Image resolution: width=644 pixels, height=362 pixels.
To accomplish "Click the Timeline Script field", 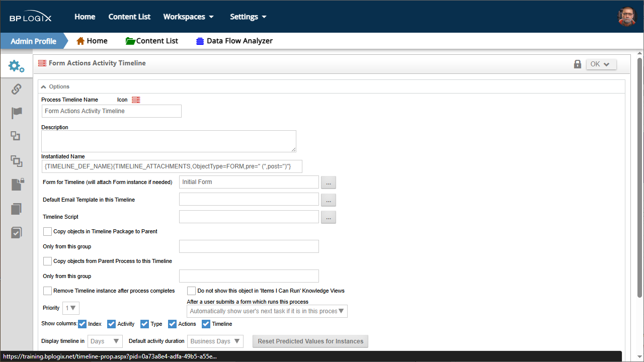I will (x=249, y=217).
